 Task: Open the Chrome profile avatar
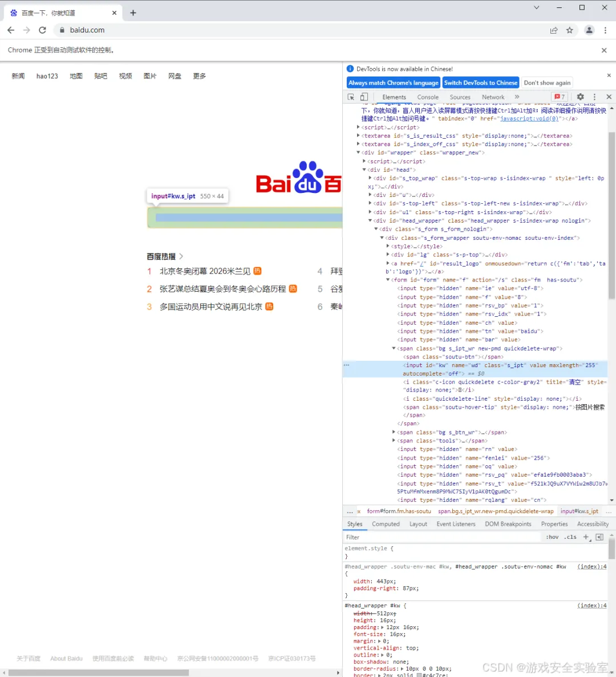click(x=589, y=30)
